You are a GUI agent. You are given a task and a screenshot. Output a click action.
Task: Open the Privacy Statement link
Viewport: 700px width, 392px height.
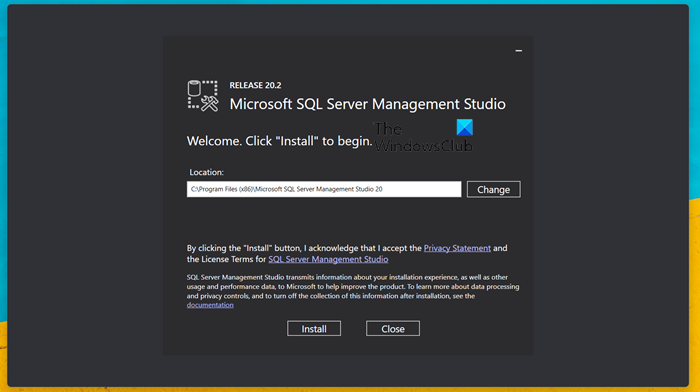(x=457, y=248)
